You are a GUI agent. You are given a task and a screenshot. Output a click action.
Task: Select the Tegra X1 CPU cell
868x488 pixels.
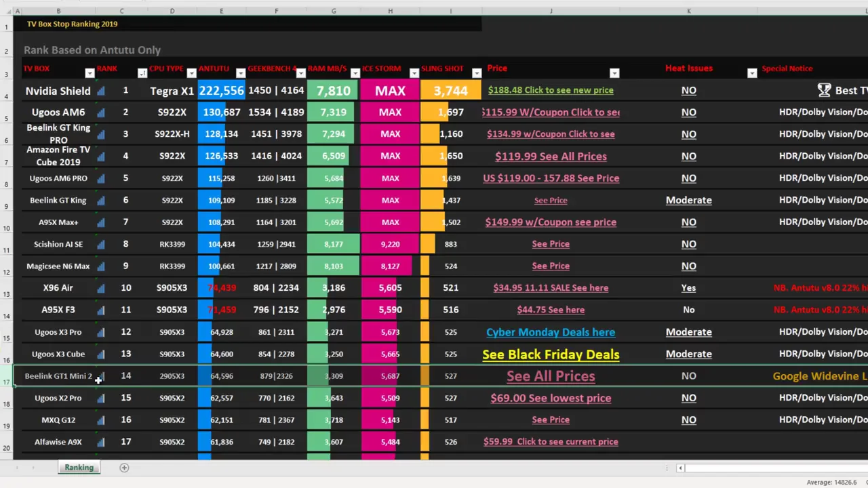pyautogui.click(x=172, y=91)
